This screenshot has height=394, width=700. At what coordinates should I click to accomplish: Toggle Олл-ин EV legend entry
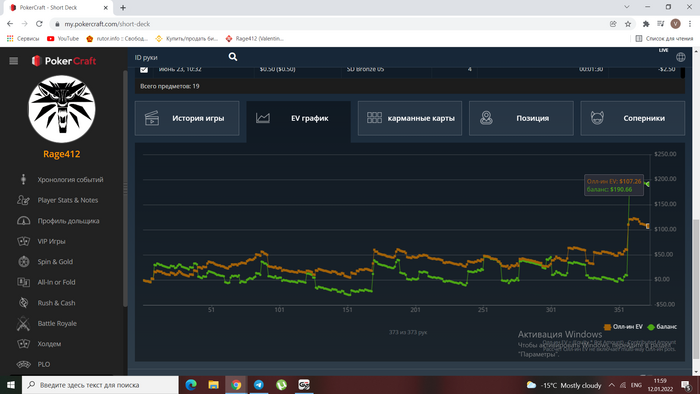623,327
